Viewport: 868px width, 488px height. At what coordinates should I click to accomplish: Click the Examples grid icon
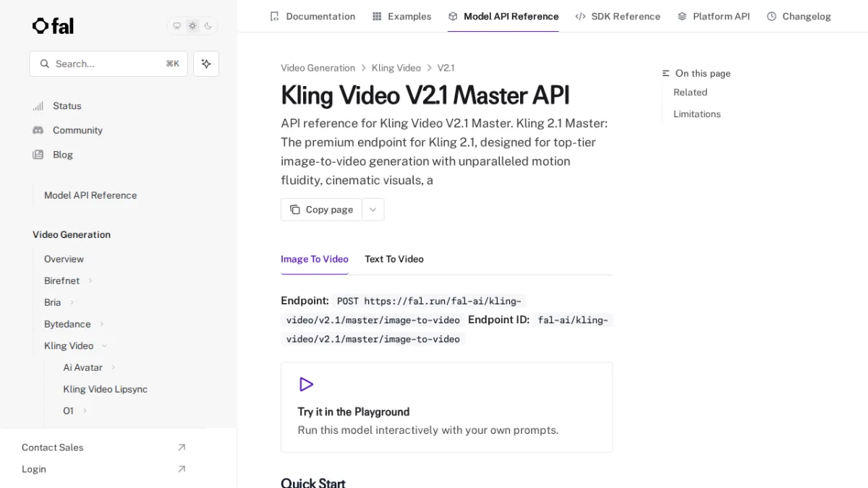pos(377,16)
